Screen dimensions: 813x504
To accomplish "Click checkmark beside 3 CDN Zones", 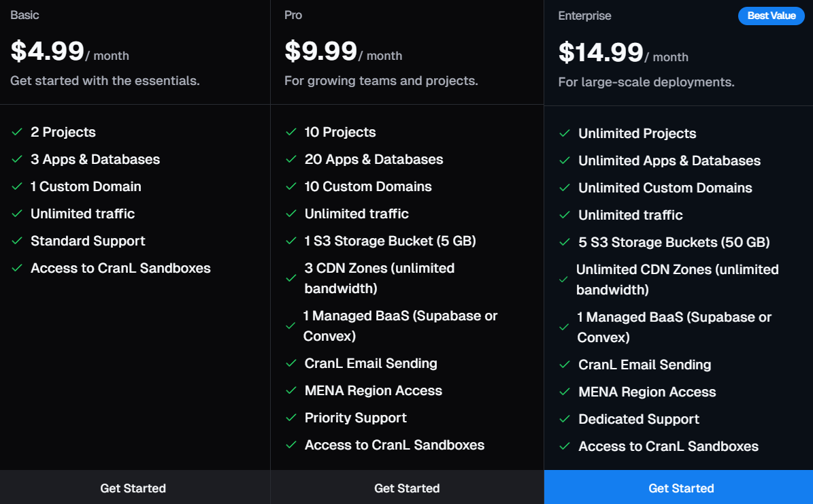I will 291,278.
